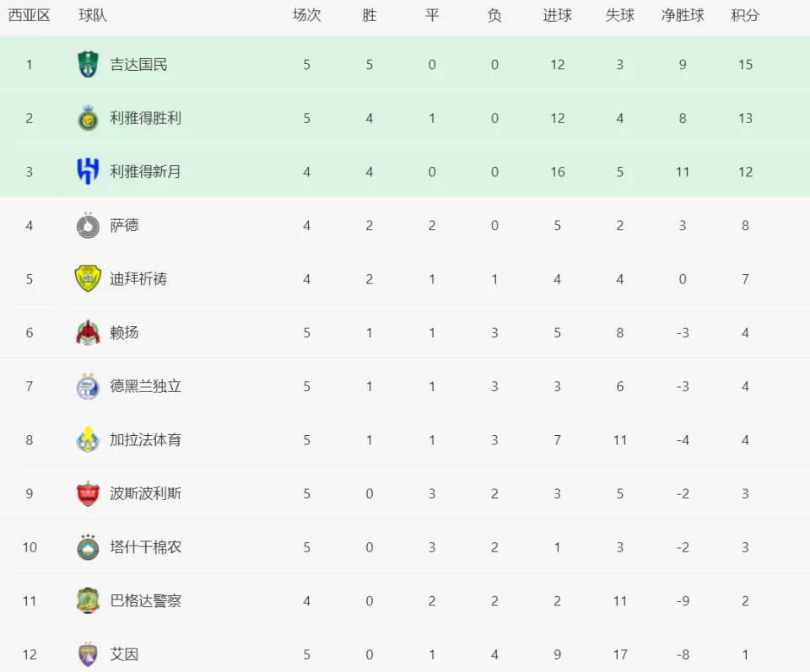Open the 吉达国民 team name link

point(138,65)
